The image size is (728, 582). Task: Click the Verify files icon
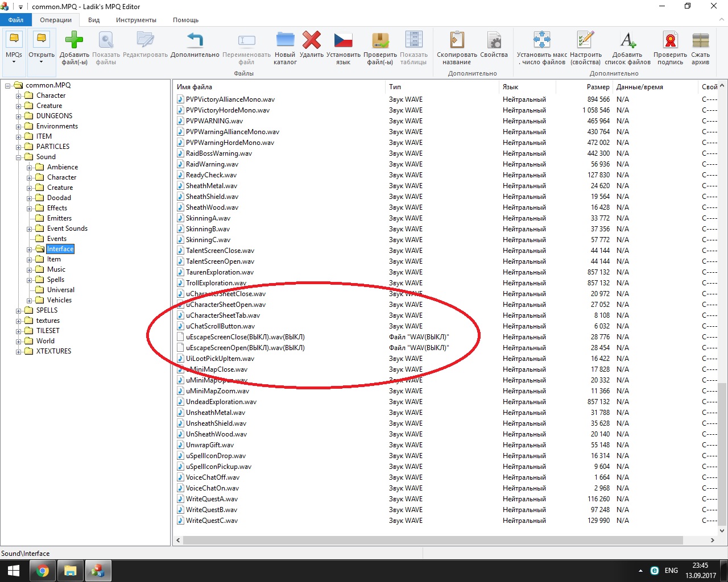click(380, 41)
